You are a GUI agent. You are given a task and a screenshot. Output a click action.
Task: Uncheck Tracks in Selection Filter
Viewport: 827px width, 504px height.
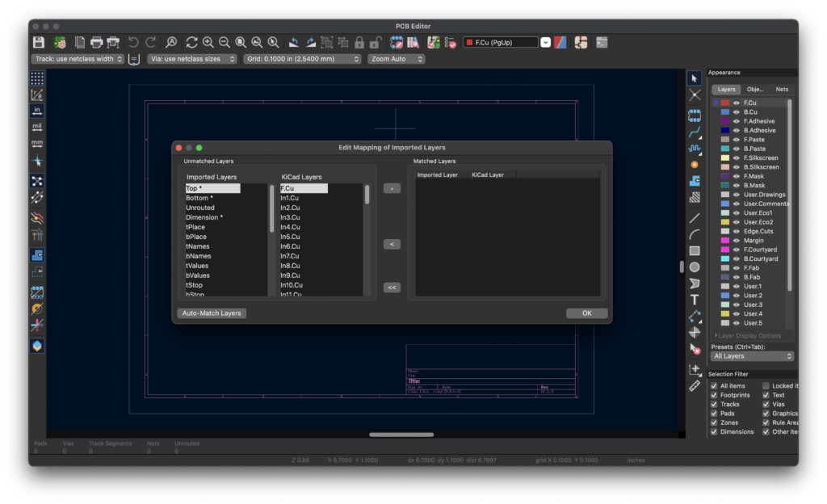pyautogui.click(x=714, y=405)
